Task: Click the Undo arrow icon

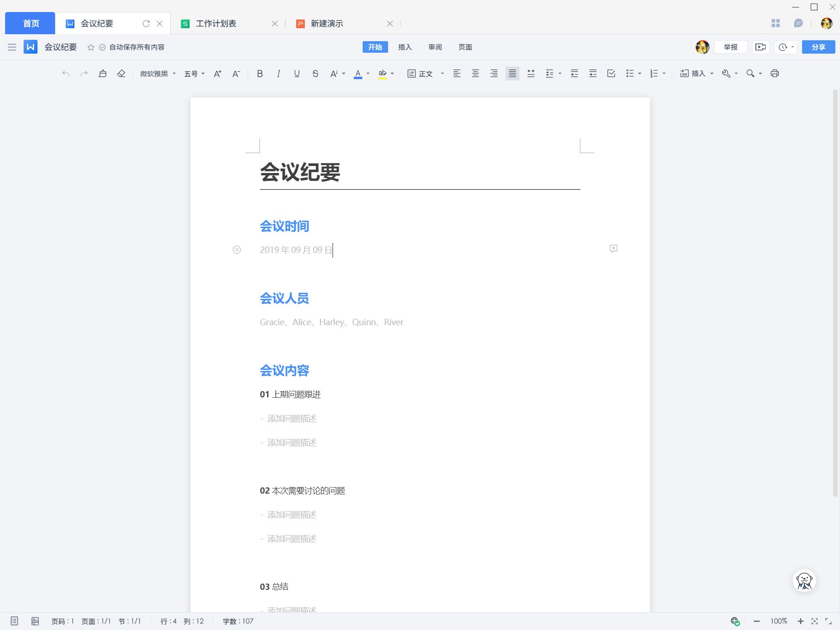Action: click(66, 74)
